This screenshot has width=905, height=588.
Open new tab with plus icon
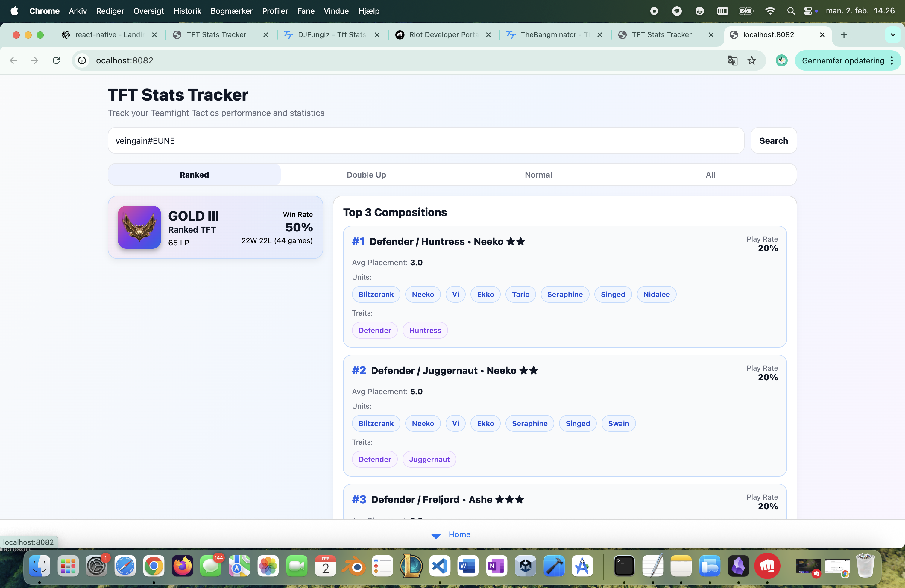point(843,35)
